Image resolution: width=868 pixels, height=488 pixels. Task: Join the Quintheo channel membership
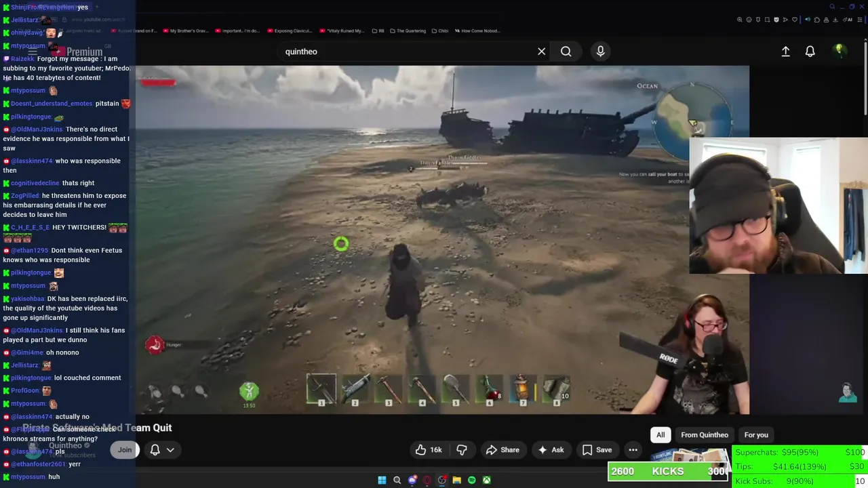pos(125,449)
